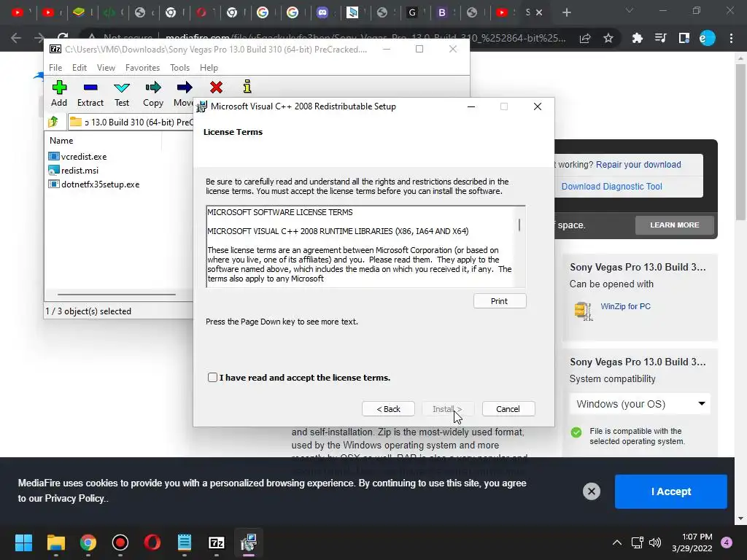Open a new browser tab with plus
The image size is (747, 560).
click(x=566, y=12)
